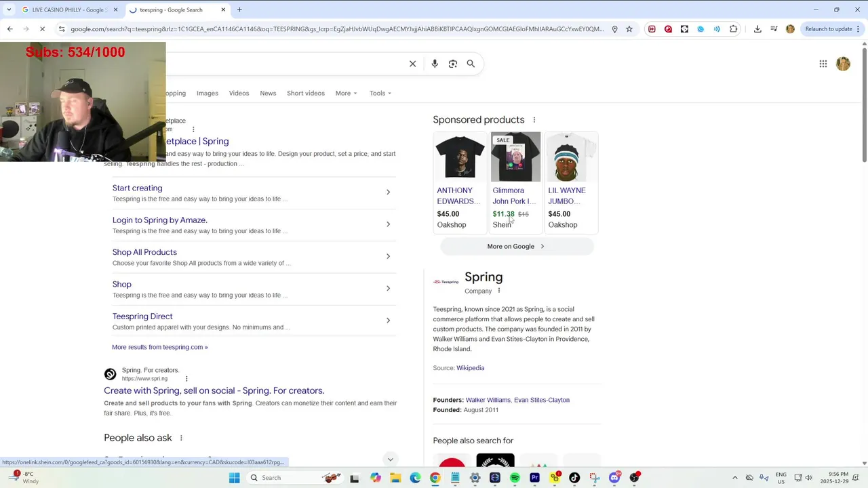Click More on Google button
868x488 pixels.
[x=517, y=247]
